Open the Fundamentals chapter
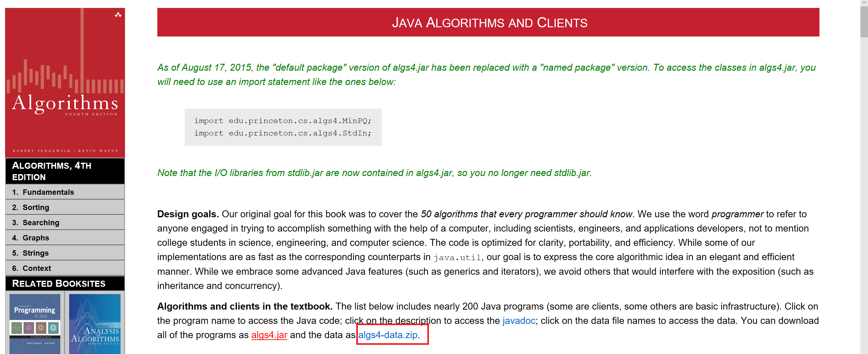Viewport: 868px width, 354px height. pos(48,192)
